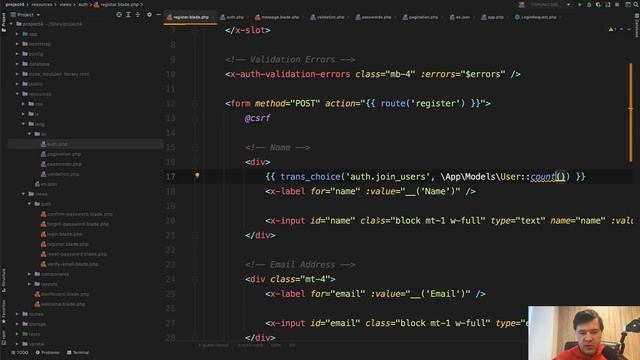Toggle fold marker on line 24 div mt-4
This screenshot has height=360, width=640.
pyautogui.click(x=195, y=280)
